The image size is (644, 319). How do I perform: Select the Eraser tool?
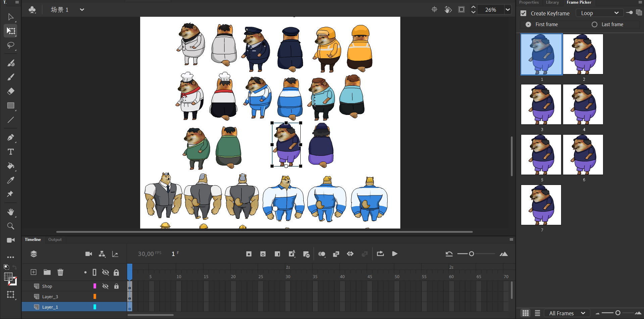11,91
